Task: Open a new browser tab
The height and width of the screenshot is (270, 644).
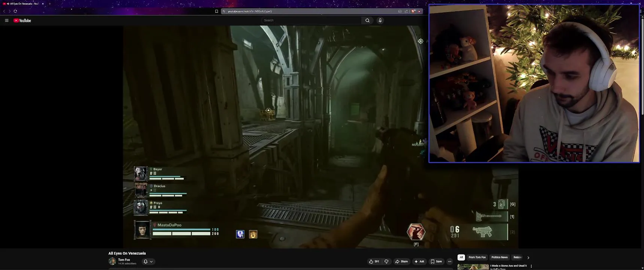Action: (50, 4)
